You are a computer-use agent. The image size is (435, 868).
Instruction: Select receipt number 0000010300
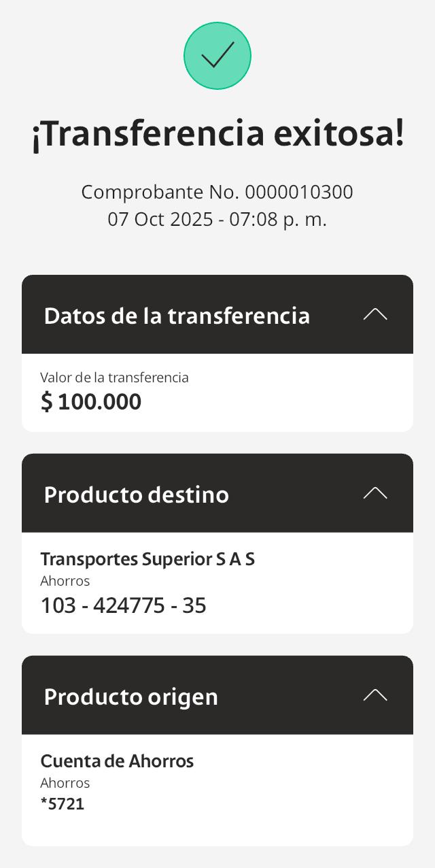tap(299, 192)
